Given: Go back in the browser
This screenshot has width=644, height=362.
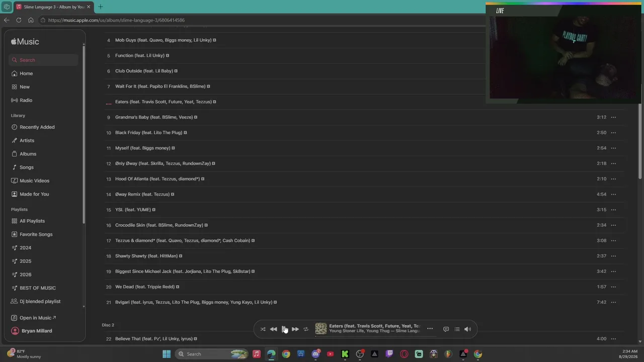Looking at the screenshot, I should click(7, 20).
